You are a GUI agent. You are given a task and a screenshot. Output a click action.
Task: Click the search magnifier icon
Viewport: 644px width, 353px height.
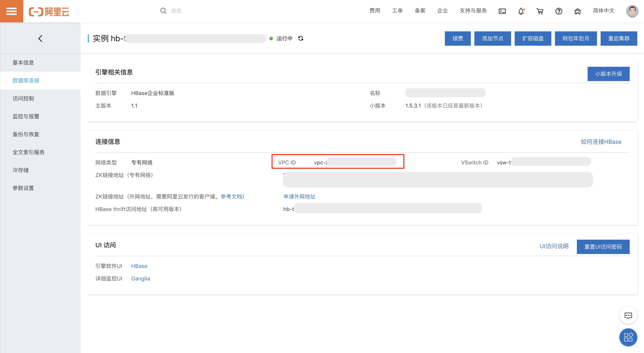pyautogui.click(x=163, y=11)
